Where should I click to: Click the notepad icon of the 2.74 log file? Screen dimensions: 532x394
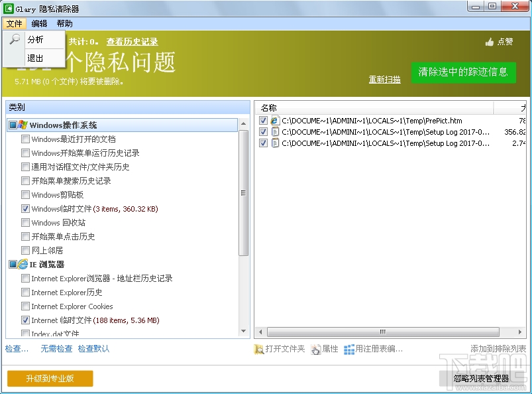[x=275, y=143]
